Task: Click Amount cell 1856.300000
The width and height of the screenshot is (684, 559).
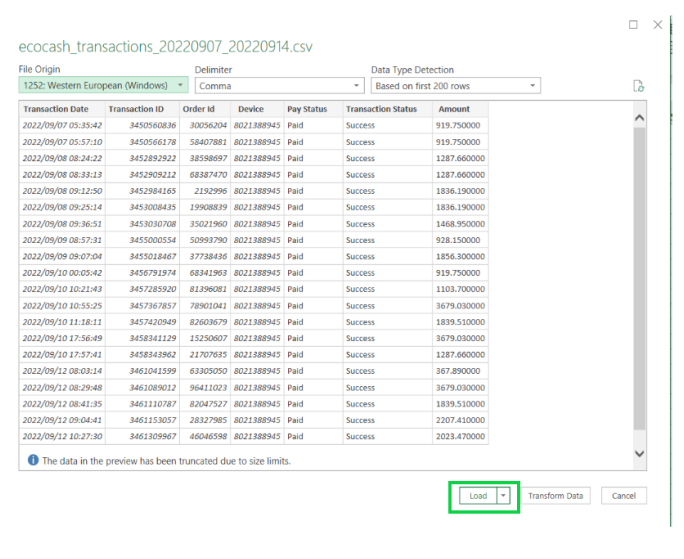Action: tap(460, 256)
